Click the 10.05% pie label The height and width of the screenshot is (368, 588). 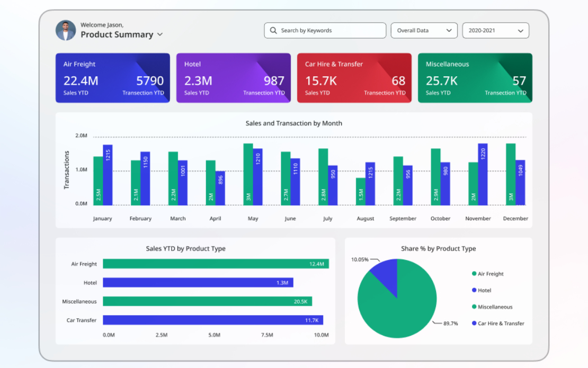[x=360, y=259]
